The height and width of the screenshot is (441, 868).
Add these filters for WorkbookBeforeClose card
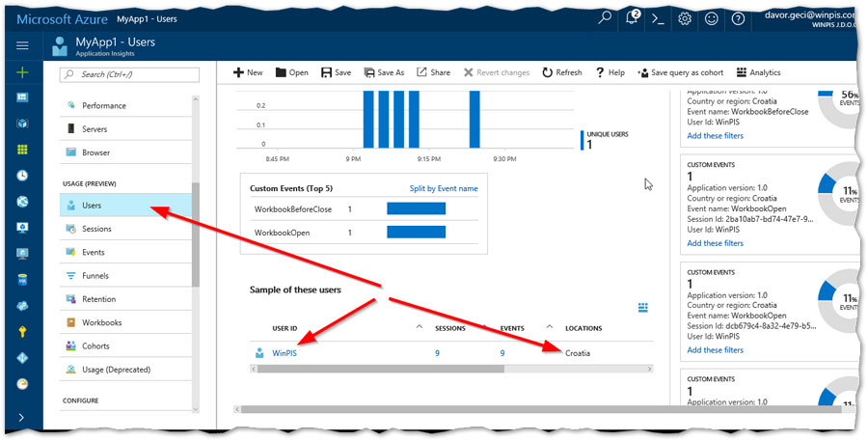click(x=716, y=136)
